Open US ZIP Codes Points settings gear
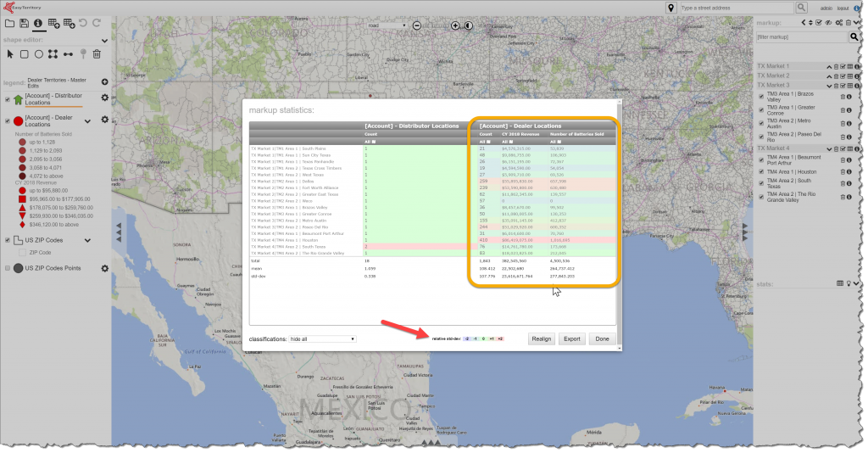The width and height of the screenshot is (868, 453). [104, 268]
